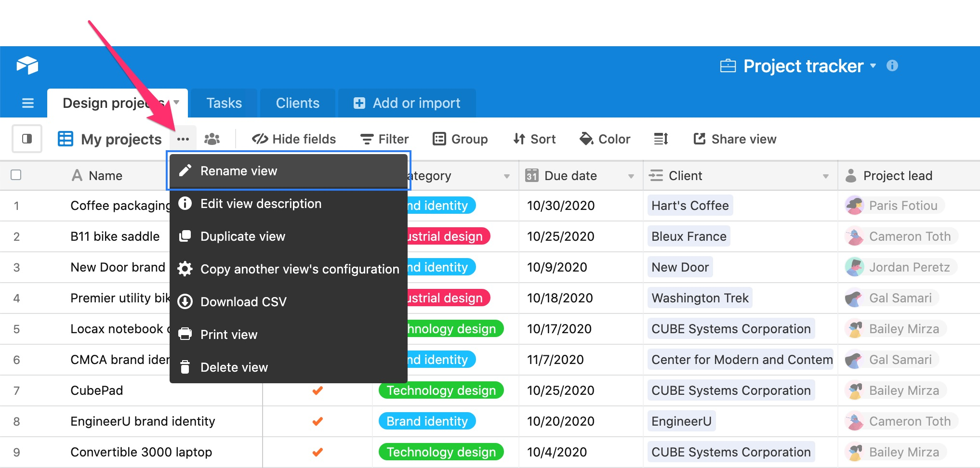Click the three-dot view options button

pos(183,139)
